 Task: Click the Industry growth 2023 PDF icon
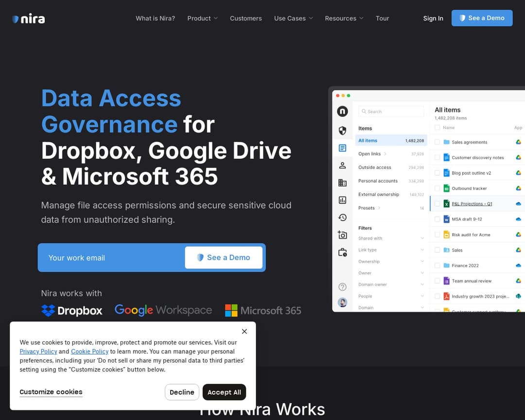coord(446,296)
